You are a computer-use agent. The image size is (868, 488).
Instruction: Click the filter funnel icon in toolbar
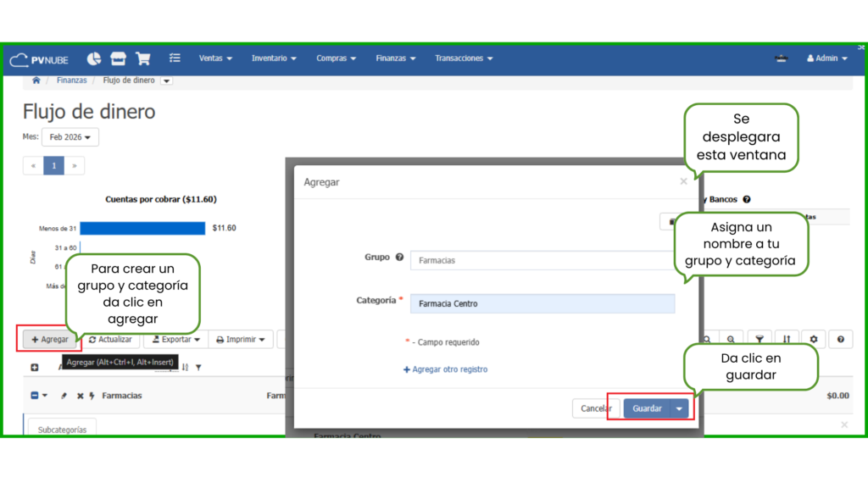tap(759, 339)
